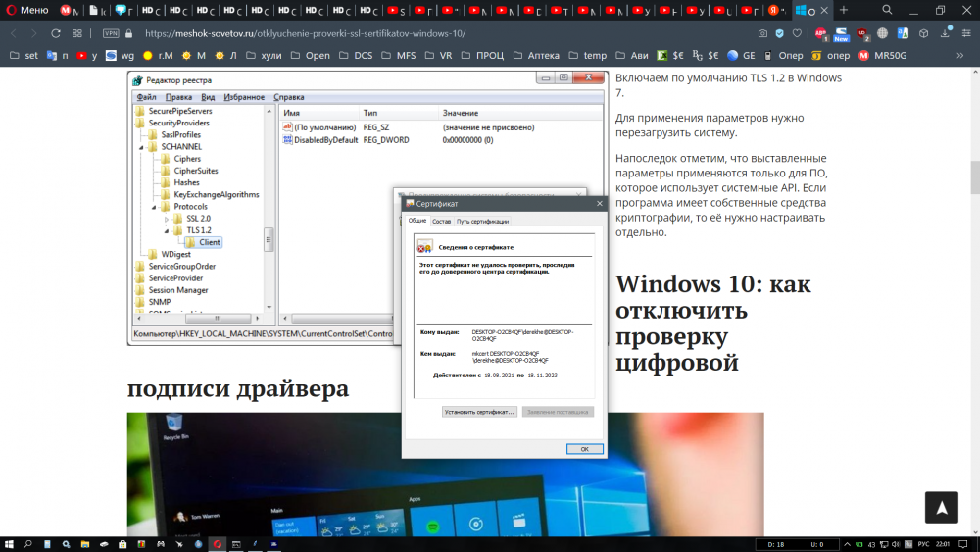
Task: Switch input language via РУС indicator
Action: [923, 544]
